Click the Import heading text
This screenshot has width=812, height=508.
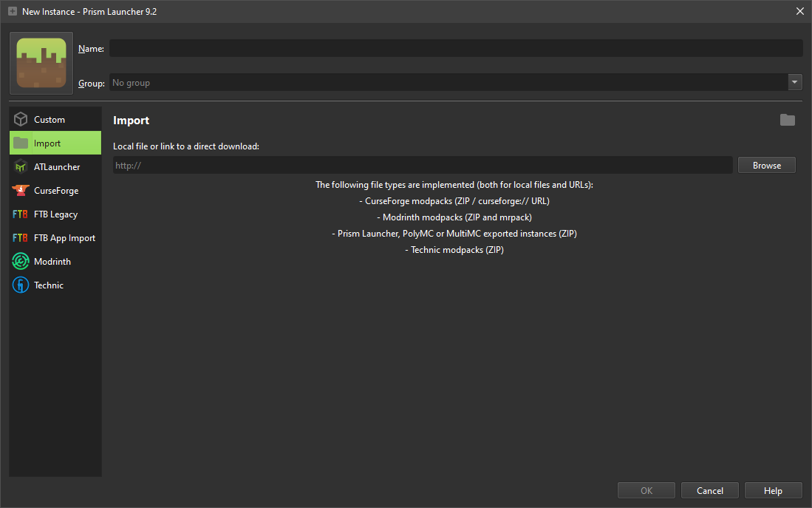(131, 121)
